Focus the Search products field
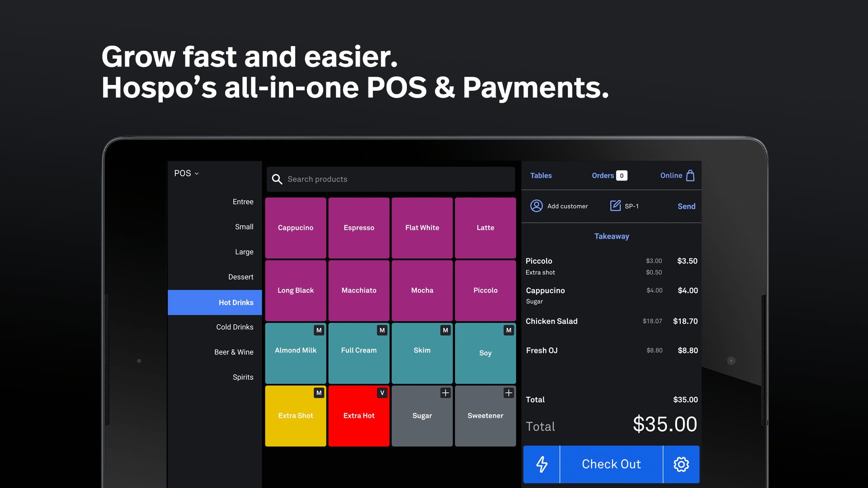This screenshot has height=488, width=868. tap(391, 179)
